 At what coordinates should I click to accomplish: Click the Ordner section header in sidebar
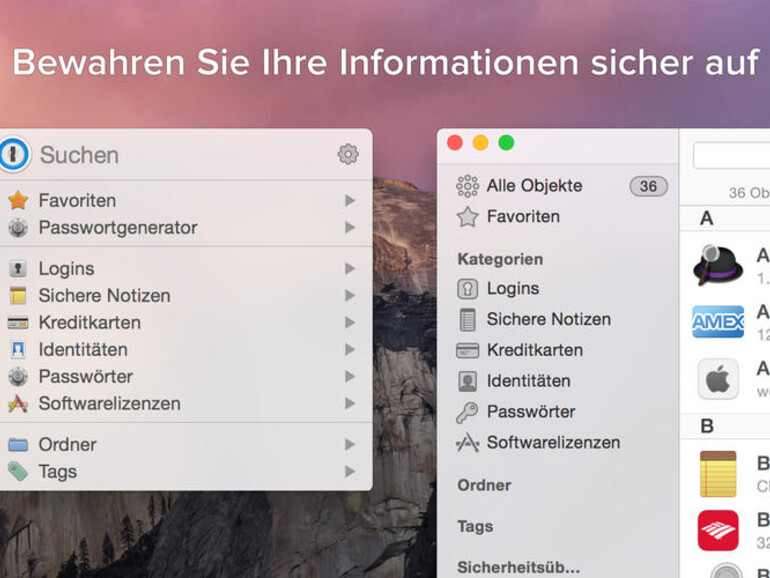484,485
